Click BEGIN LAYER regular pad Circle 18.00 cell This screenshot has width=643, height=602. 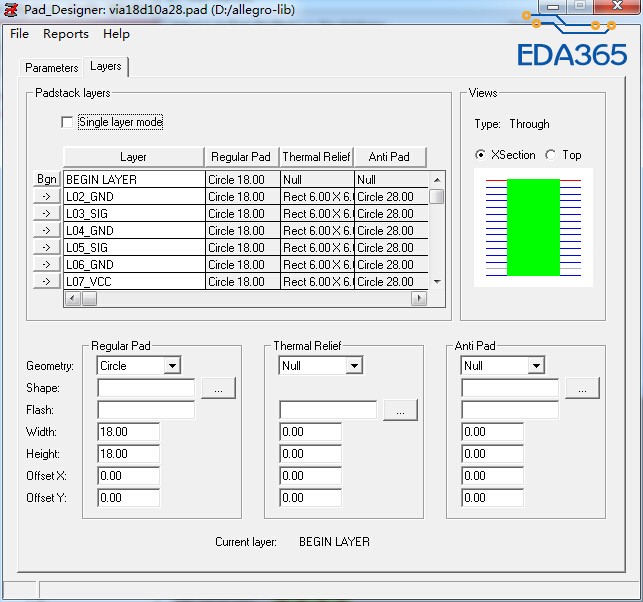tap(242, 180)
